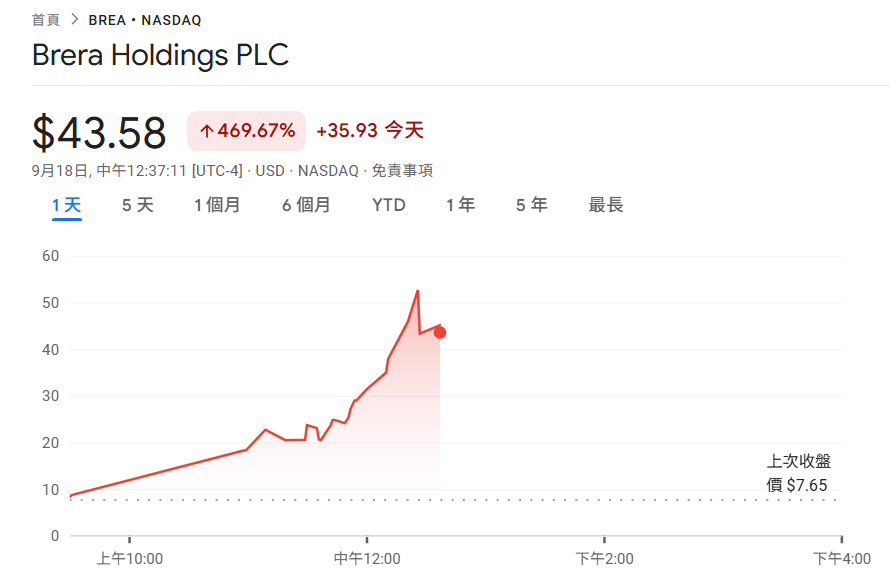Switch to the 6個月 range tab

(306, 205)
